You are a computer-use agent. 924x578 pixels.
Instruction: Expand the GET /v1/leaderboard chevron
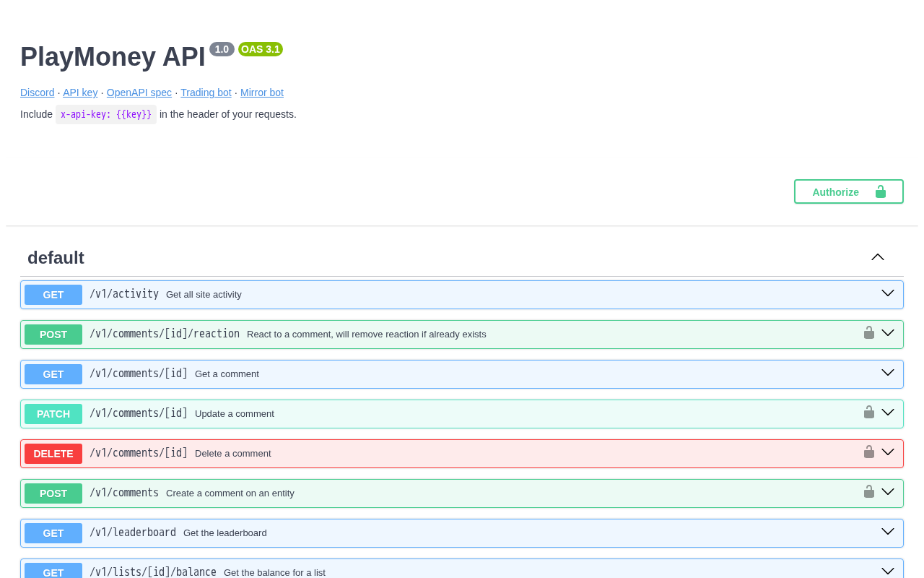tap(888, 532)
